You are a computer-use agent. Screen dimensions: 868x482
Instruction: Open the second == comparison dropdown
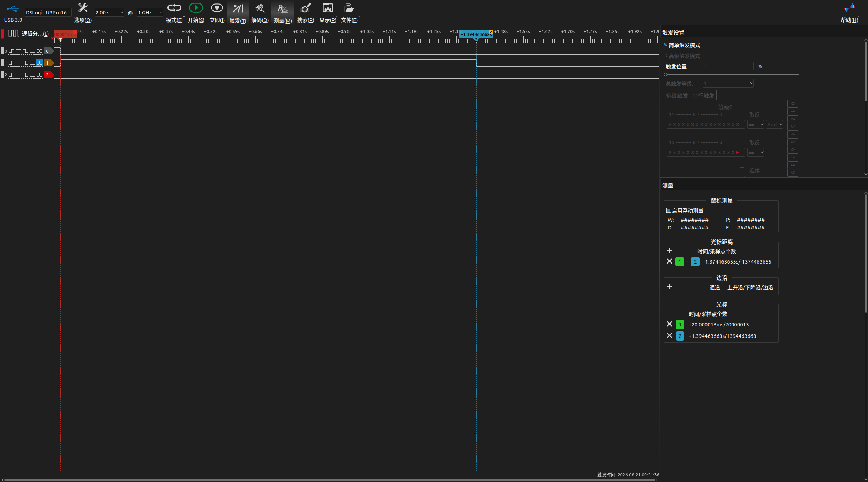tap(756, 153)
